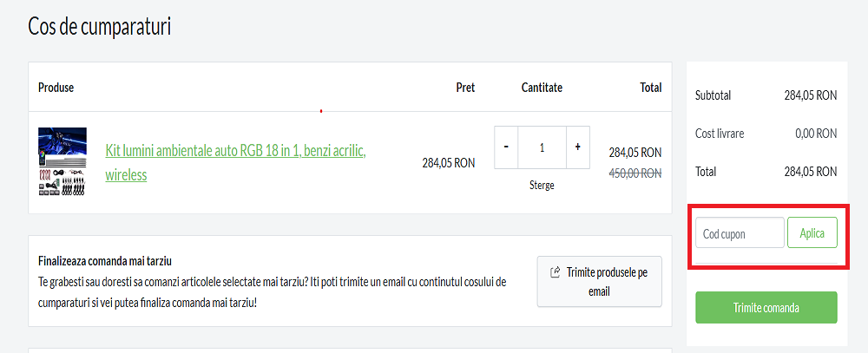Click the crossed-out 450,00 RON price

point(635,173)
